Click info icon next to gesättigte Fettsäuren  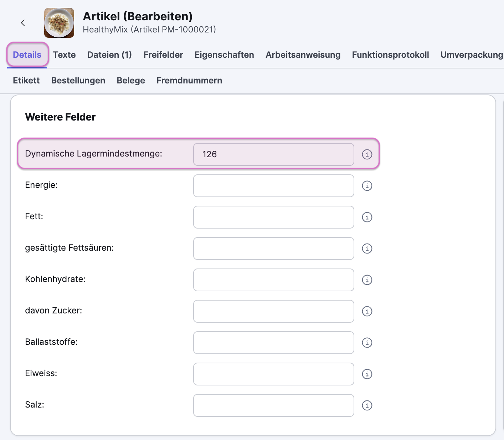click(x=367, y=249)
